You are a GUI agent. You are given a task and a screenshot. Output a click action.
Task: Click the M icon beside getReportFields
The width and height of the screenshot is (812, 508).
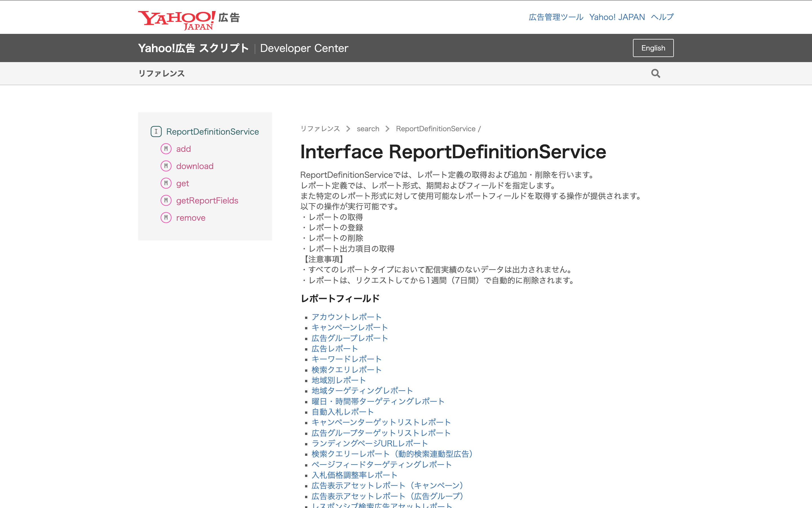(x=166, y=201)
